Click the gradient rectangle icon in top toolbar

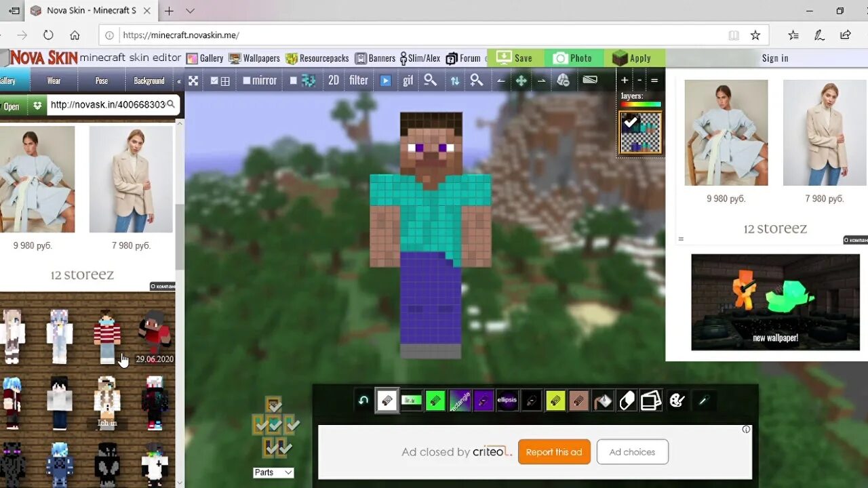coord(590,80)
